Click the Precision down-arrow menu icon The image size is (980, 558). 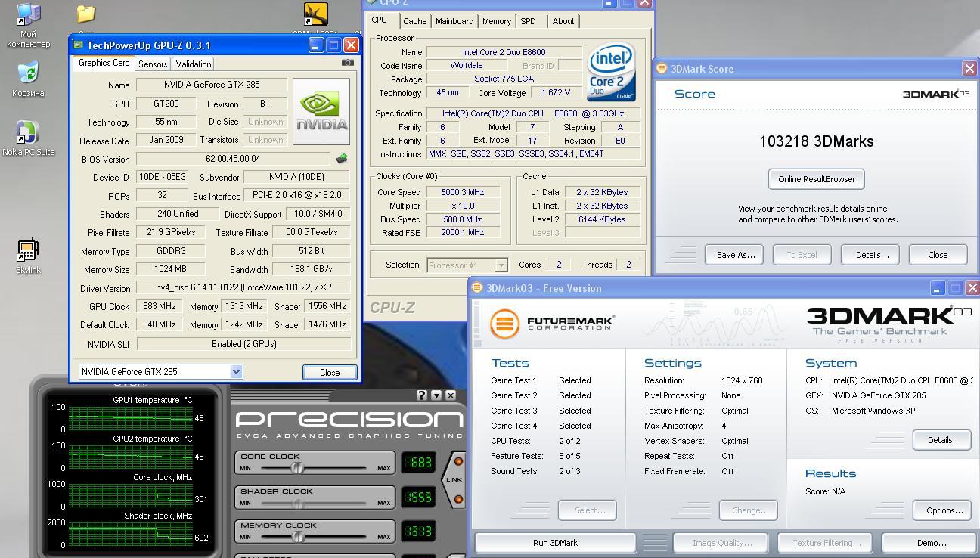click(x=436, y=395)
